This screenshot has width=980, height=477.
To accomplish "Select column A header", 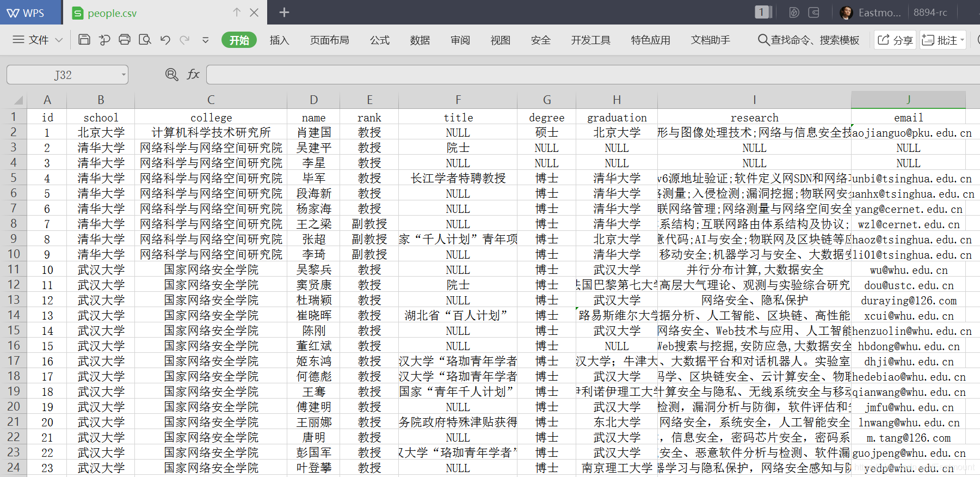I will click(x=47, y=100).
